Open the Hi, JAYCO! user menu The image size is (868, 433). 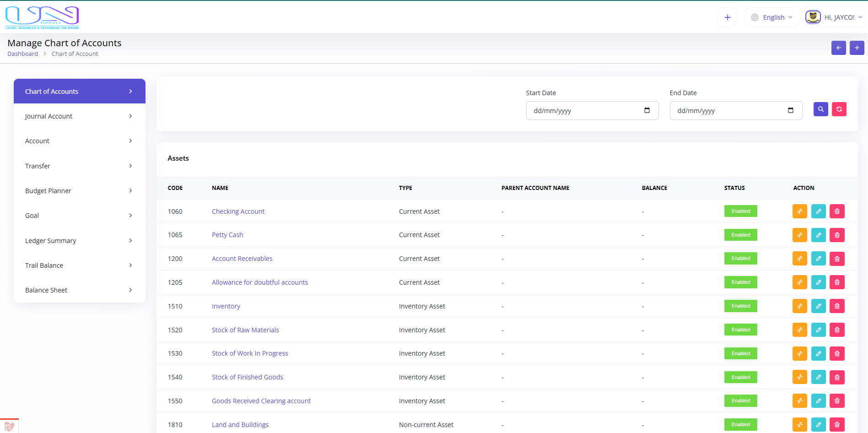pos(835,17)
